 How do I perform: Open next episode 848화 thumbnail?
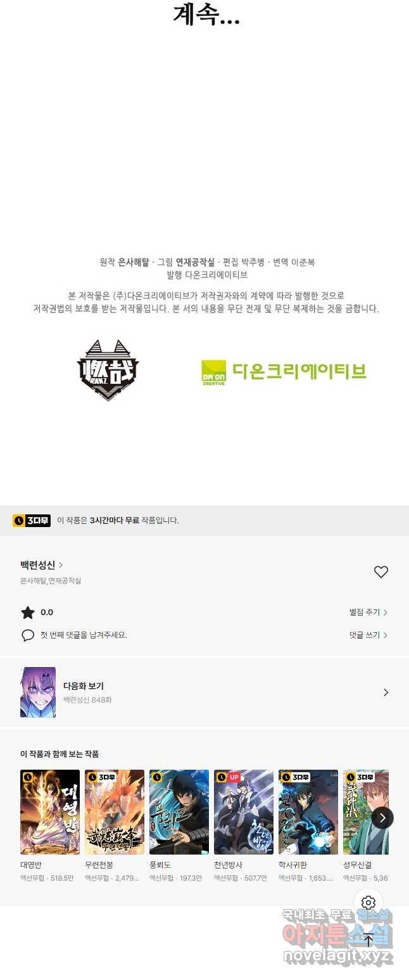tap(38, 692)
